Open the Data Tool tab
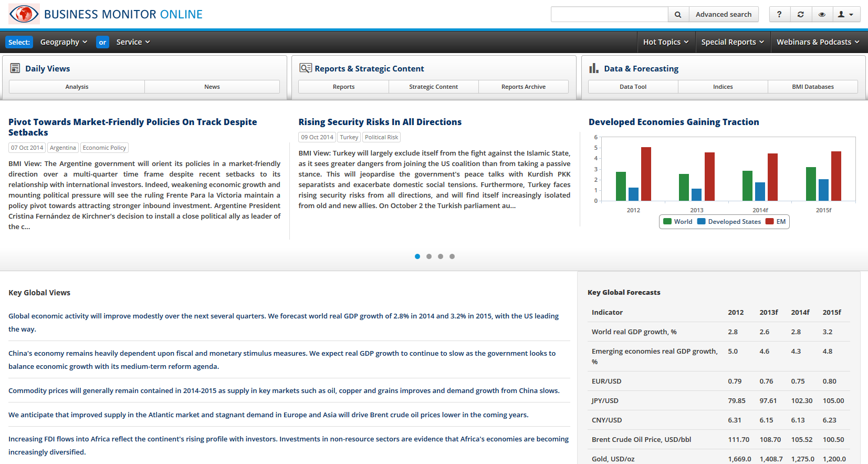Viewport: 868px width, 464px height. click(633, 87)
